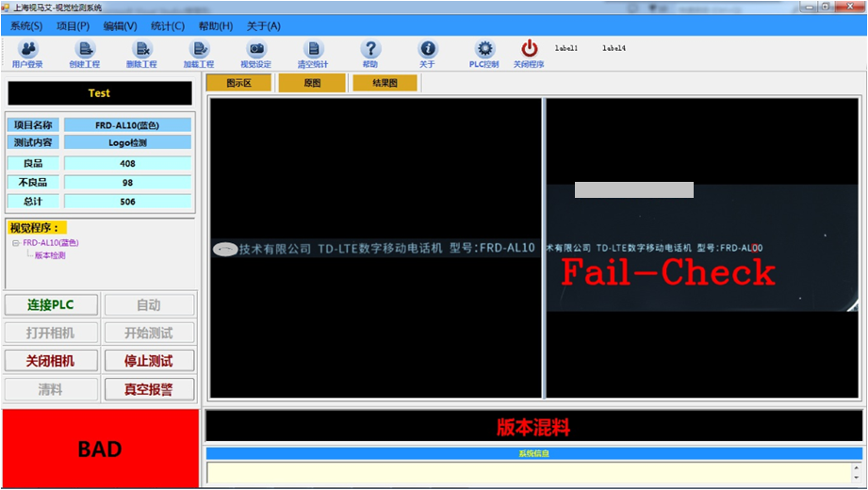Switch to the 图示区 tab
The width and height of the screenshot is (868, 490).
point(239,83)
